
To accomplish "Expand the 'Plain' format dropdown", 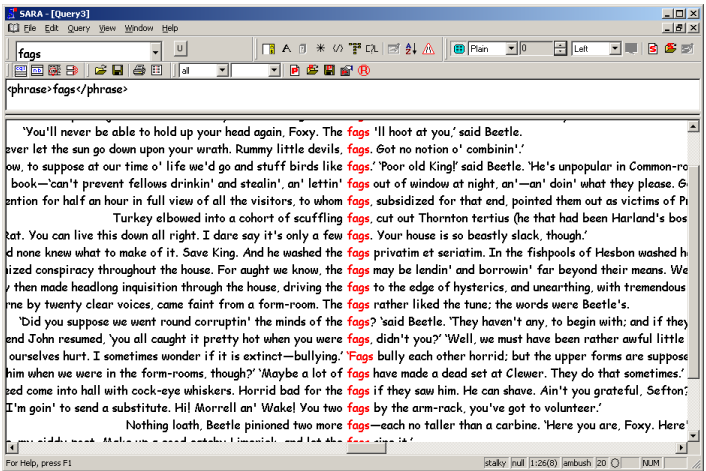I will [511, 49].
